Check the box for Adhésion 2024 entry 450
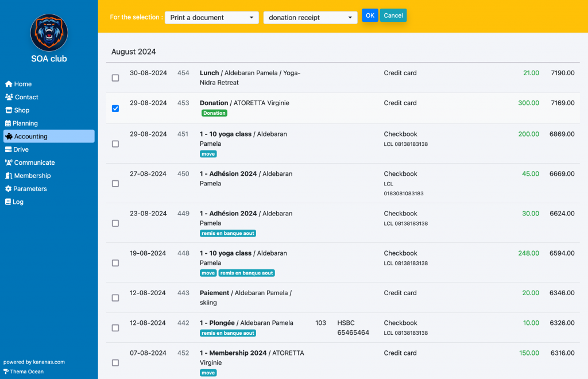This screenshot has height=379, width=588. tap(115, 184)
